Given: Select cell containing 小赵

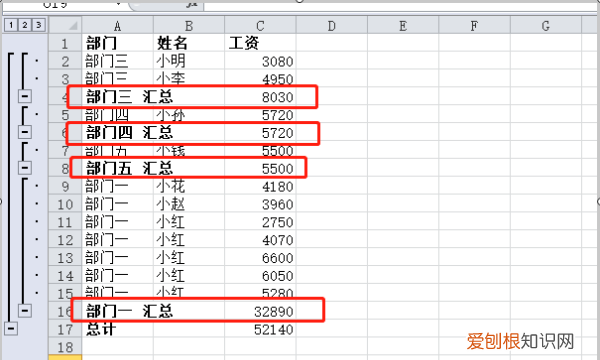Looking at the screenshot, I should pos(189,204).
